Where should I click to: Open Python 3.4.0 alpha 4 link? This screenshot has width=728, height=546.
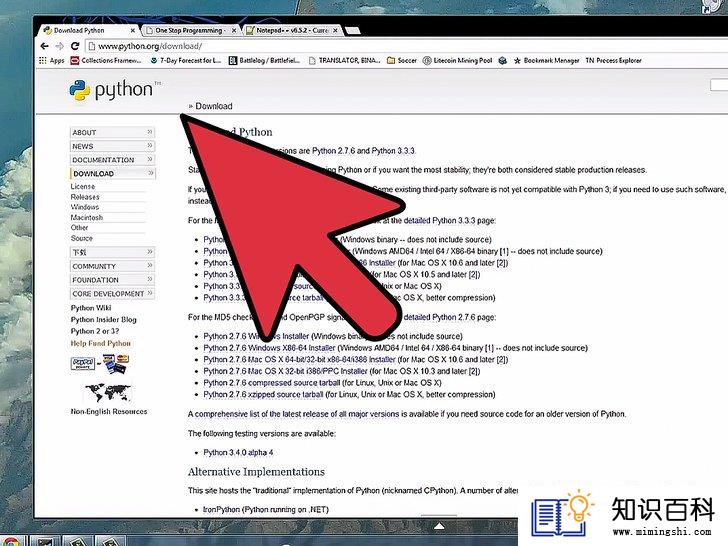pyautogui.click(x=238, y=452)
